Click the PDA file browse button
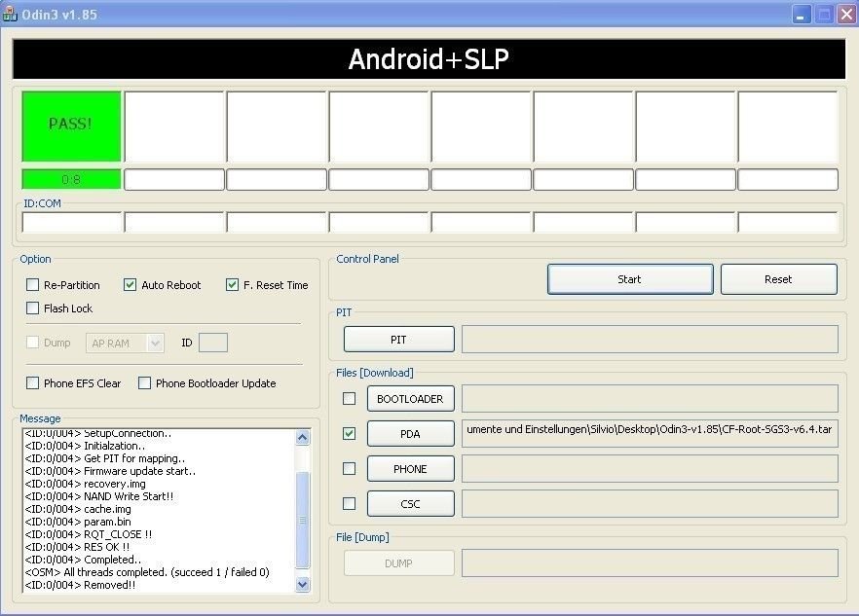Viewport: 859px width, 616px height. click(410, 434)
